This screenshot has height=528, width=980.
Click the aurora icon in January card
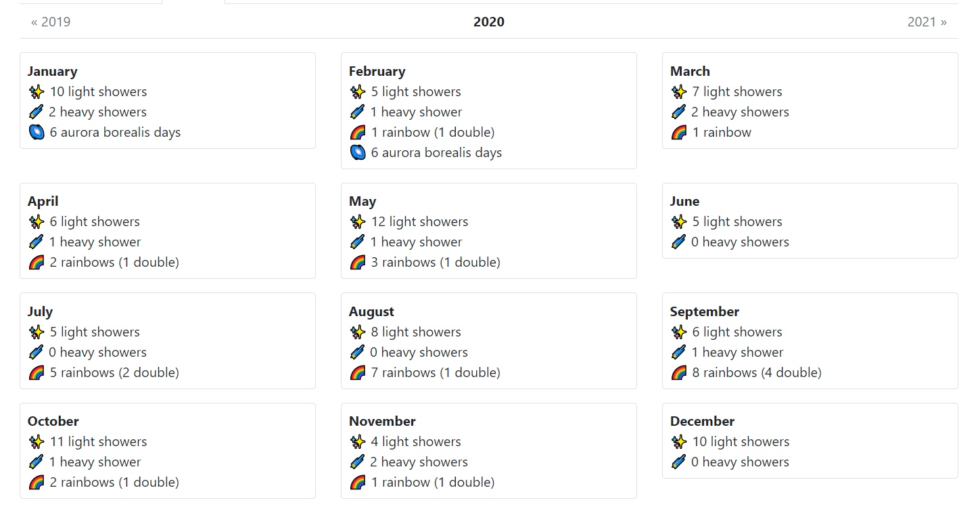37,133
